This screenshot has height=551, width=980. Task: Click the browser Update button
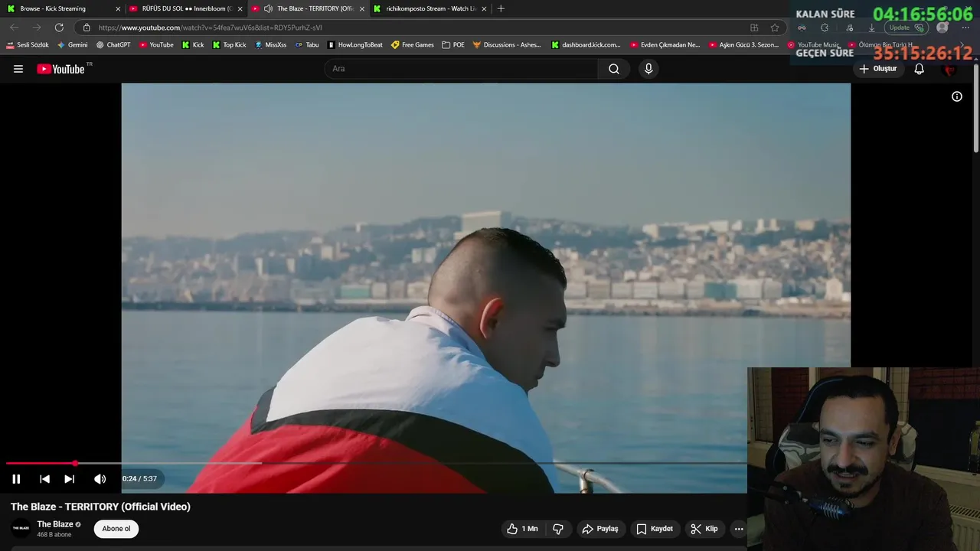(907, 28)
